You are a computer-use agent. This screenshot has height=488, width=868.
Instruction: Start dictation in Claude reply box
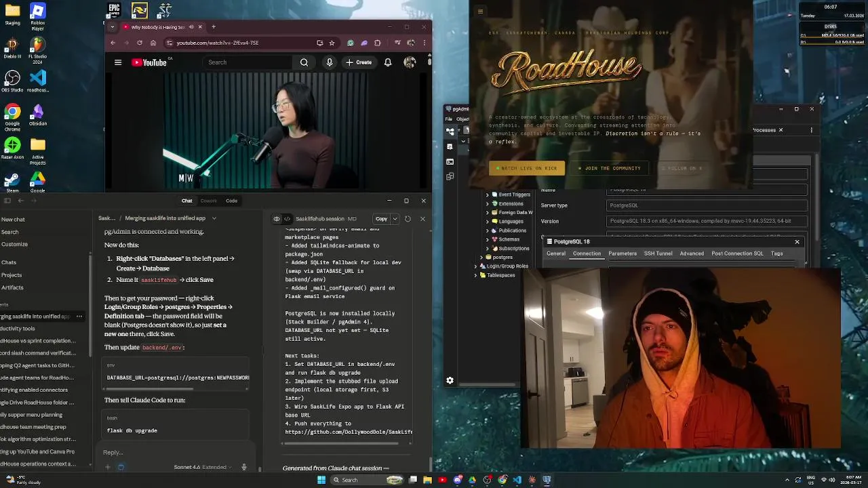coord(244,467)
